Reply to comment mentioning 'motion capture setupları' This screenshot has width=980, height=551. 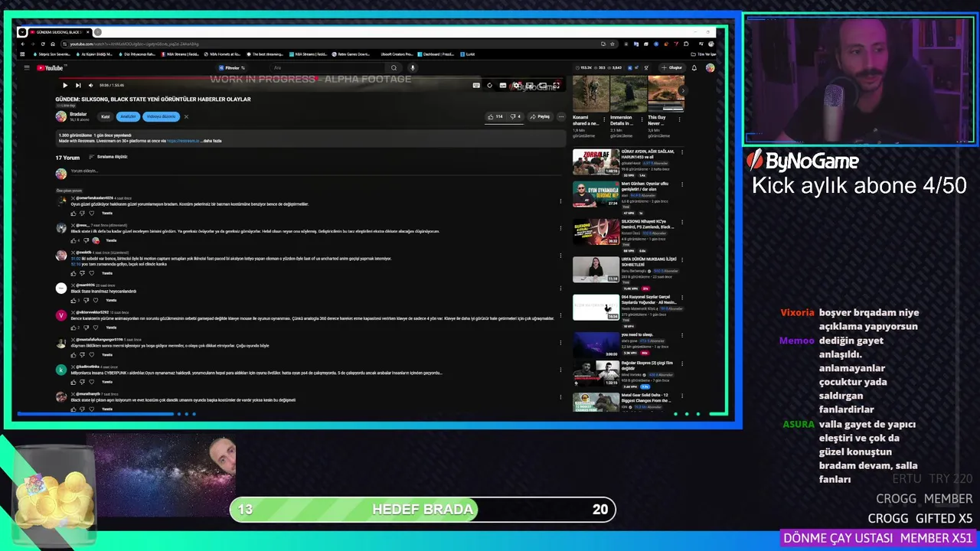(x=107, y=273)
